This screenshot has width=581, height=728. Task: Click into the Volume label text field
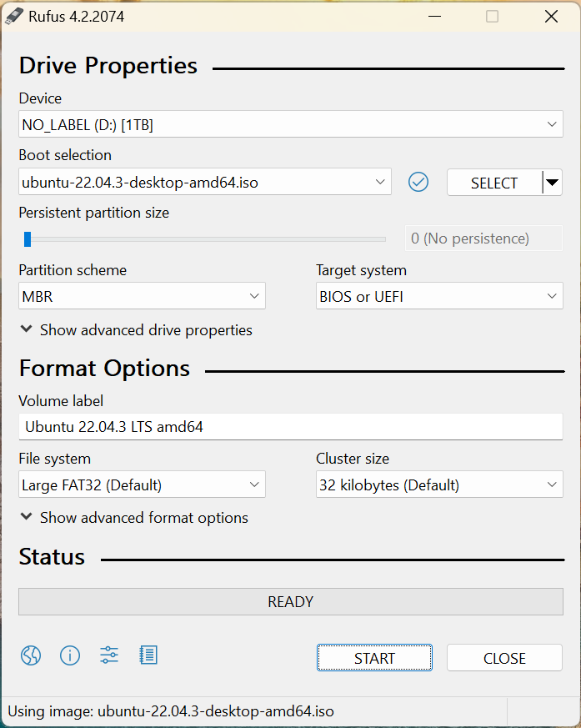click(290, 427)
